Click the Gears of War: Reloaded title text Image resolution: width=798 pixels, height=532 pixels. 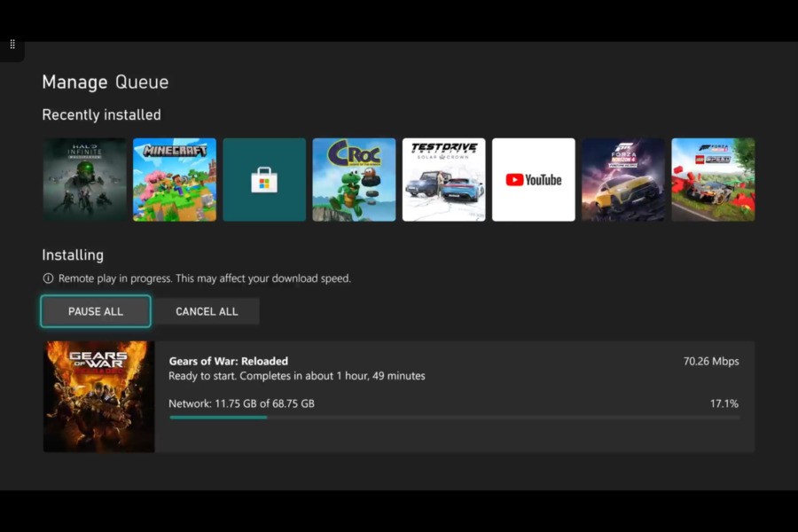(x=228, y=361)
